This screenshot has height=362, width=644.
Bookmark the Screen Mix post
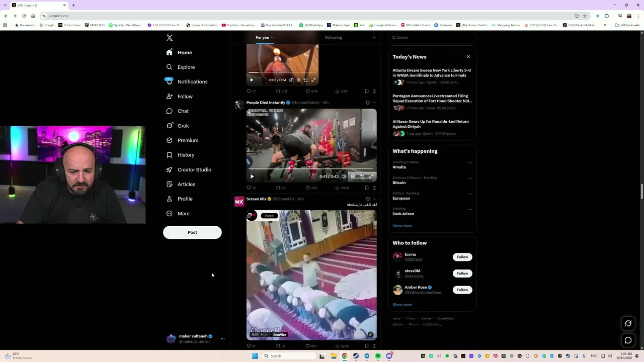[366, 346]
